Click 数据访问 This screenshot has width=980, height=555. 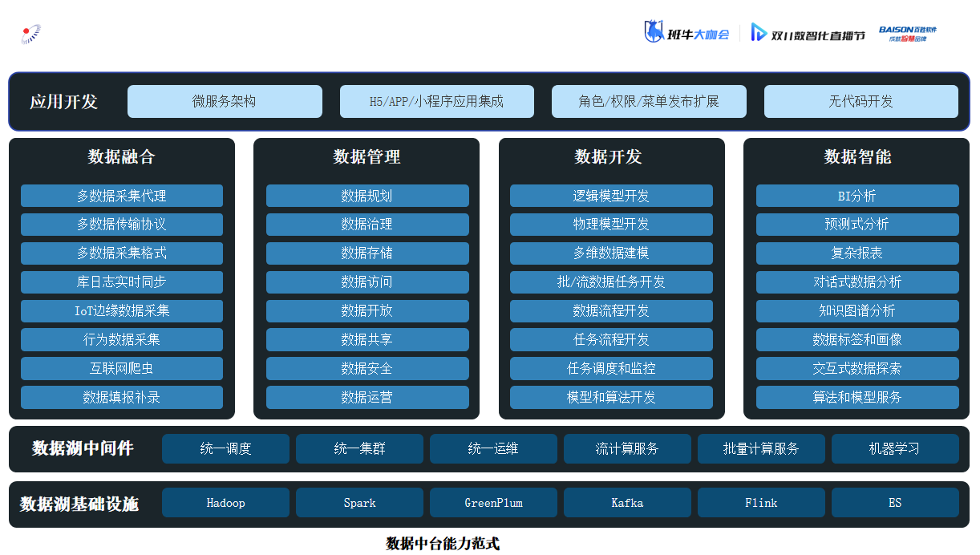[367, 282]
